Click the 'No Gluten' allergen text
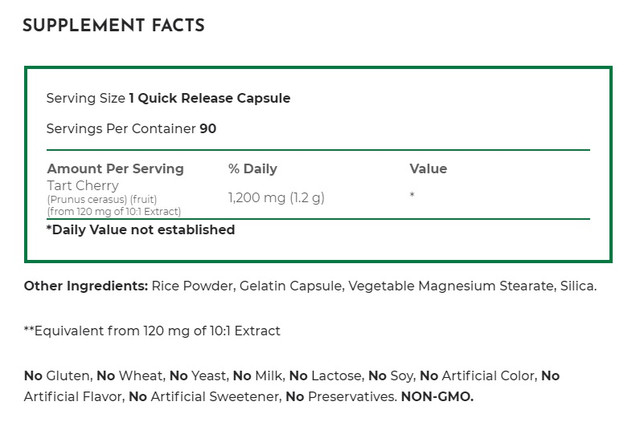The width and height of the screenshot is (640, 422). (x=57, y=375)
